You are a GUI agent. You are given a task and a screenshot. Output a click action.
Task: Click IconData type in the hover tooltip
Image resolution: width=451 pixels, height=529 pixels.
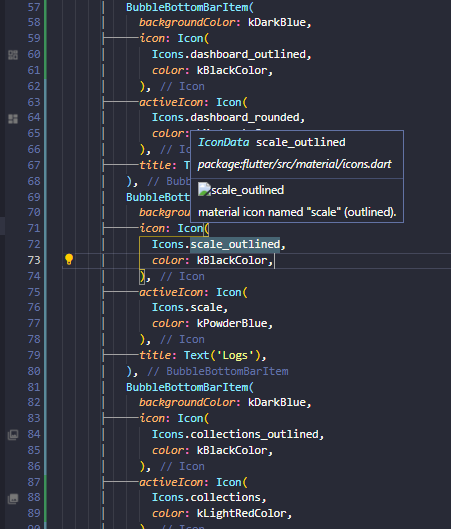(x=224, y=142)
